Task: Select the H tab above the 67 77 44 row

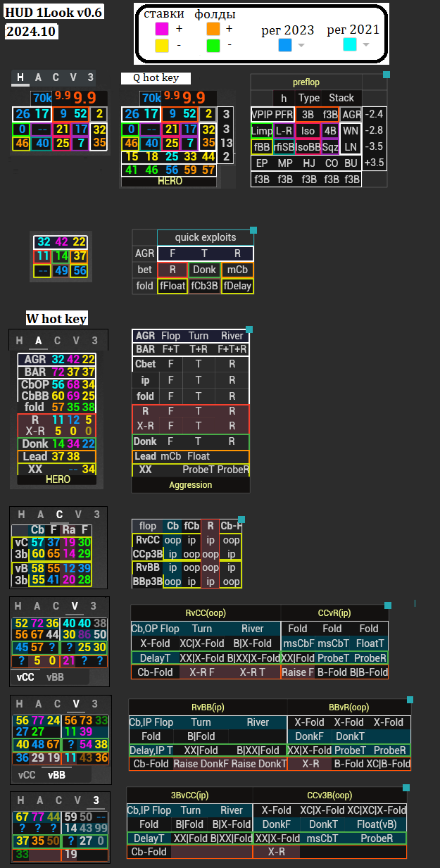Action: tap(19, 800)
